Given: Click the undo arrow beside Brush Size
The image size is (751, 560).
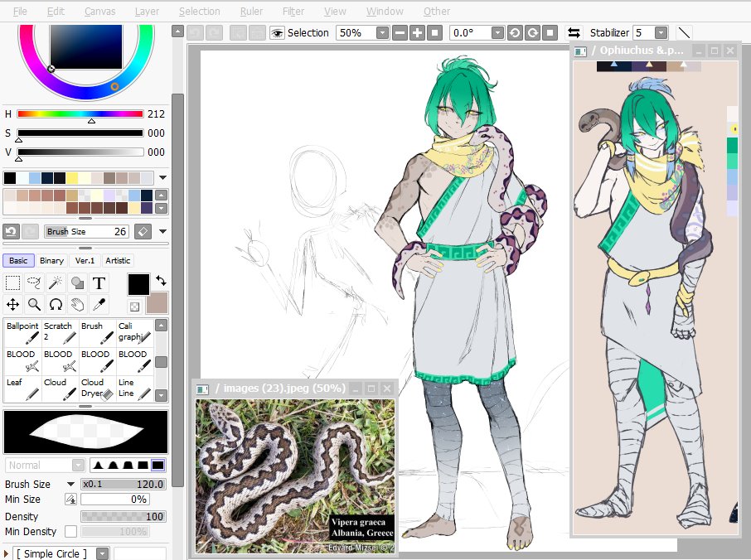Looking at the screenshot, I should [x=11, y=232].
